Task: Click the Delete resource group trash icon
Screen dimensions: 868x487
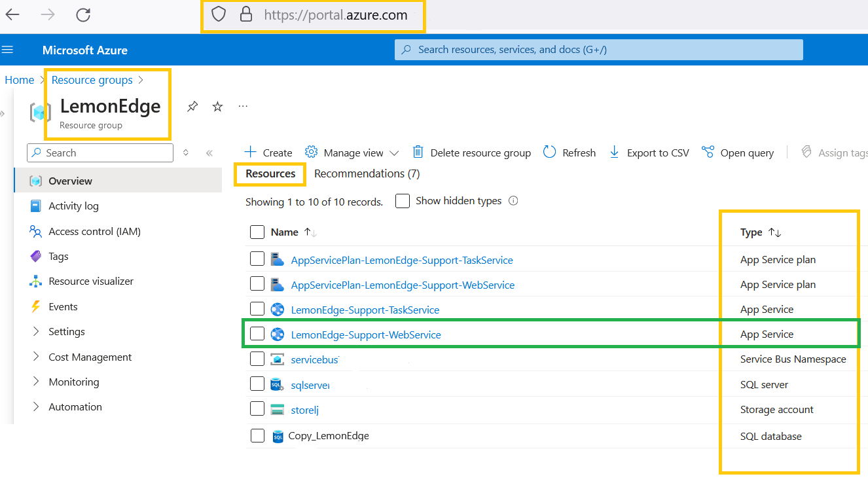Action: (x=418, y=152)
